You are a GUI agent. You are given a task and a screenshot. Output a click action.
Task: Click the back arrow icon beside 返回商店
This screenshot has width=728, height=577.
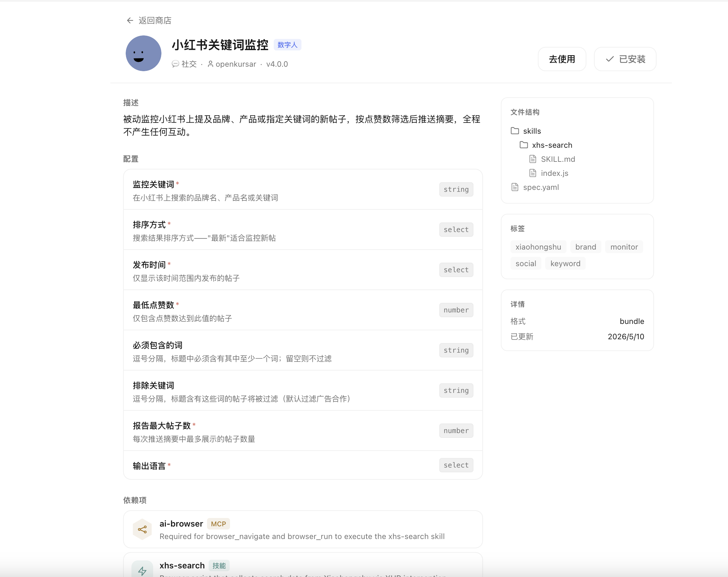pos(130,21)
